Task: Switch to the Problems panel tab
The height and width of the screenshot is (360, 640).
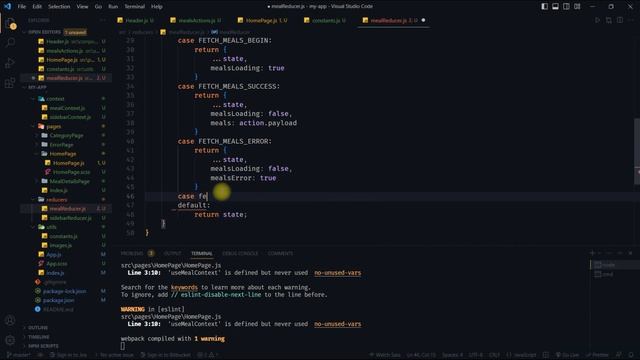Action: 132,253
